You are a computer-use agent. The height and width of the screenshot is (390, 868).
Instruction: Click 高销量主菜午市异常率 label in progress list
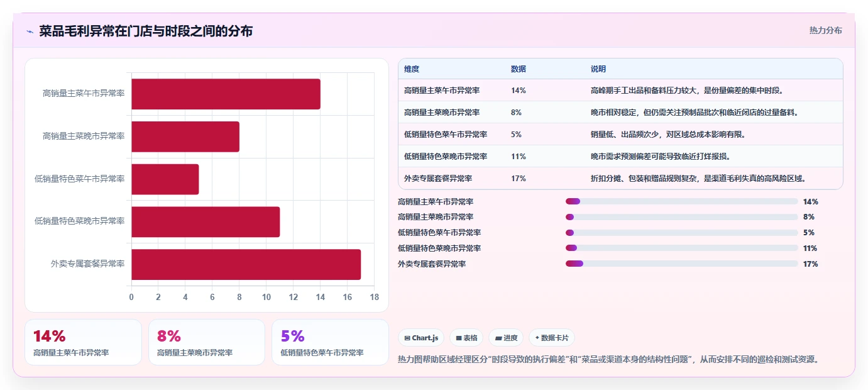pos(436,201)
